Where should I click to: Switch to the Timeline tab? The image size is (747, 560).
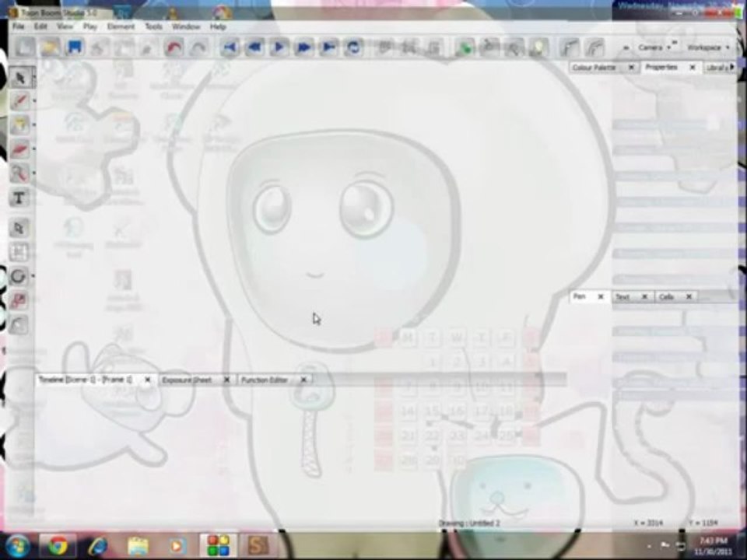(x=86, y=380)
